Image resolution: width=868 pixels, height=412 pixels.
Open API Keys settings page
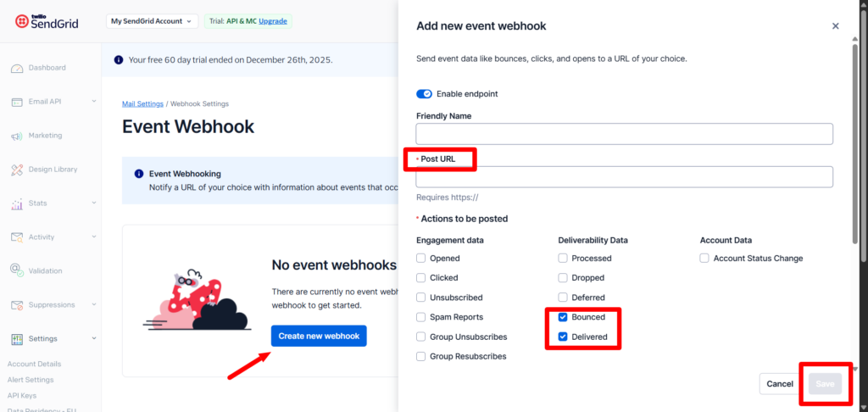(x=22, y=395)
